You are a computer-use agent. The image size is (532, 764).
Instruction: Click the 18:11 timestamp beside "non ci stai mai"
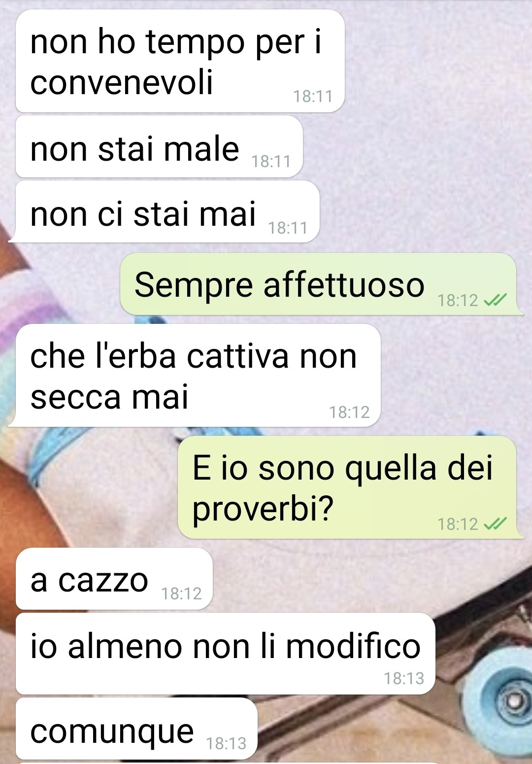288,228
